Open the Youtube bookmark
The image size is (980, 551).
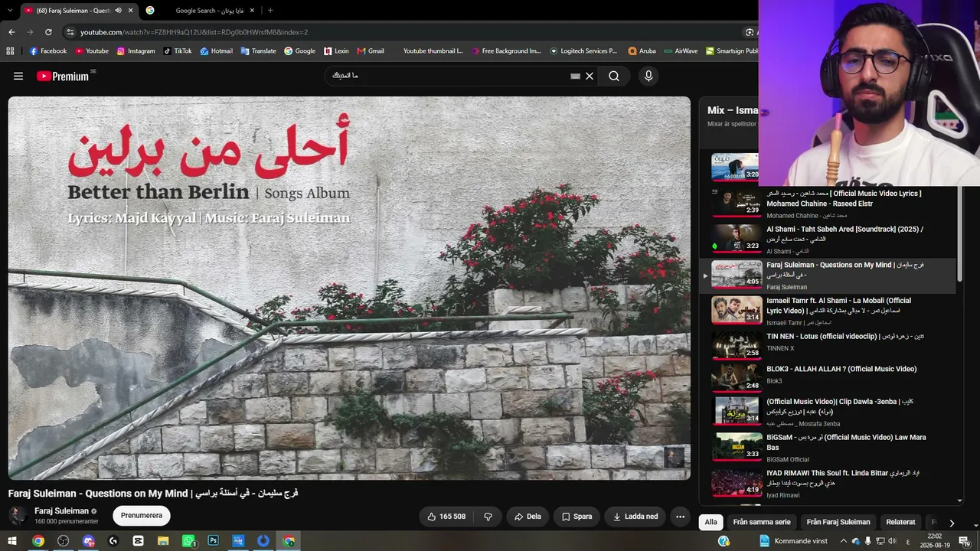pyautogui.click(x=92, y=51)
